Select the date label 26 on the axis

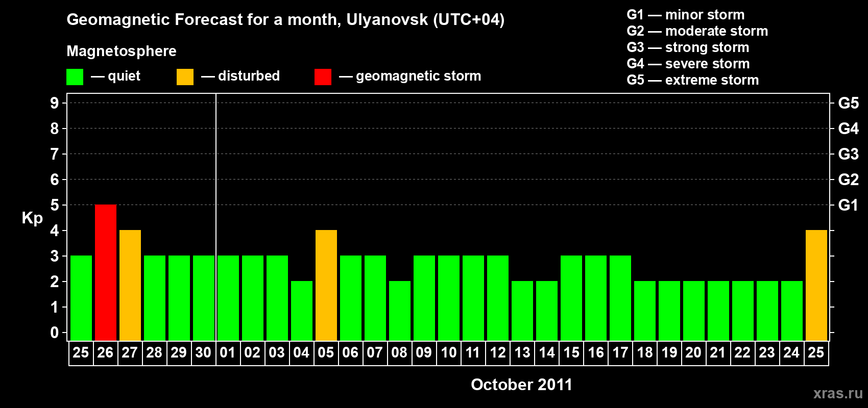point(105,352)
